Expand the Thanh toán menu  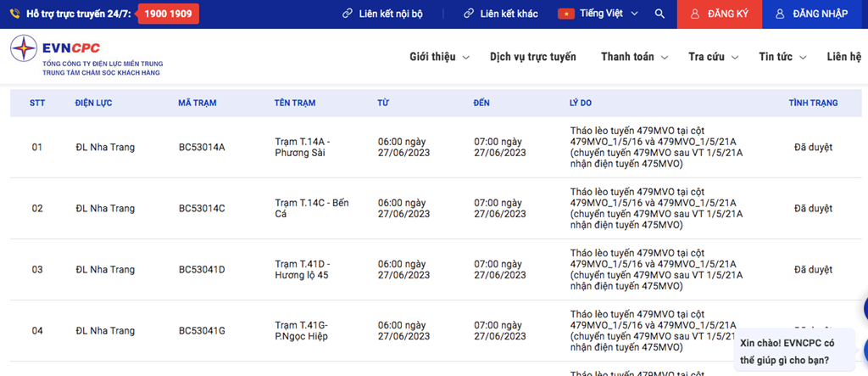pos(633,57)
